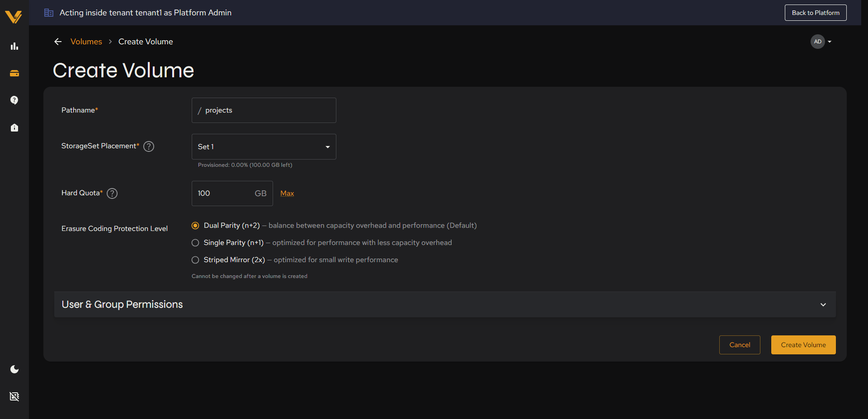Show StorageSet Placement help tooltip icon
Image resolution: width=868 pixels, height=419 pixels.
coord(149,146)
